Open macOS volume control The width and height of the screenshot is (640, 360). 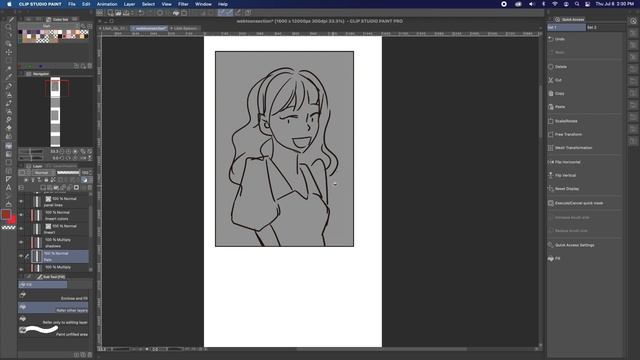tap(531, 4)
